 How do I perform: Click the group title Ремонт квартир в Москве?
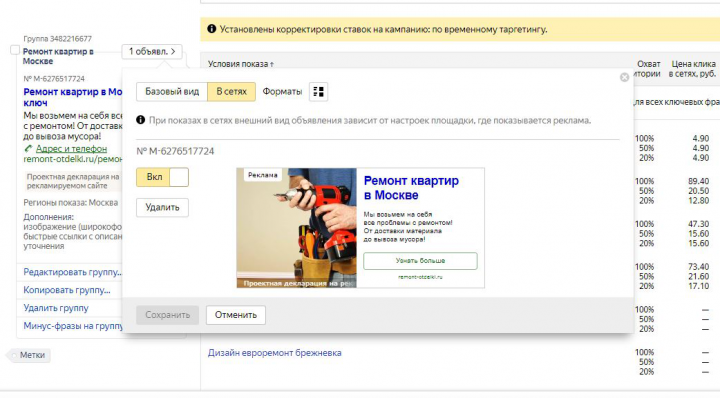pyautogui.click(x=58, y=56)
